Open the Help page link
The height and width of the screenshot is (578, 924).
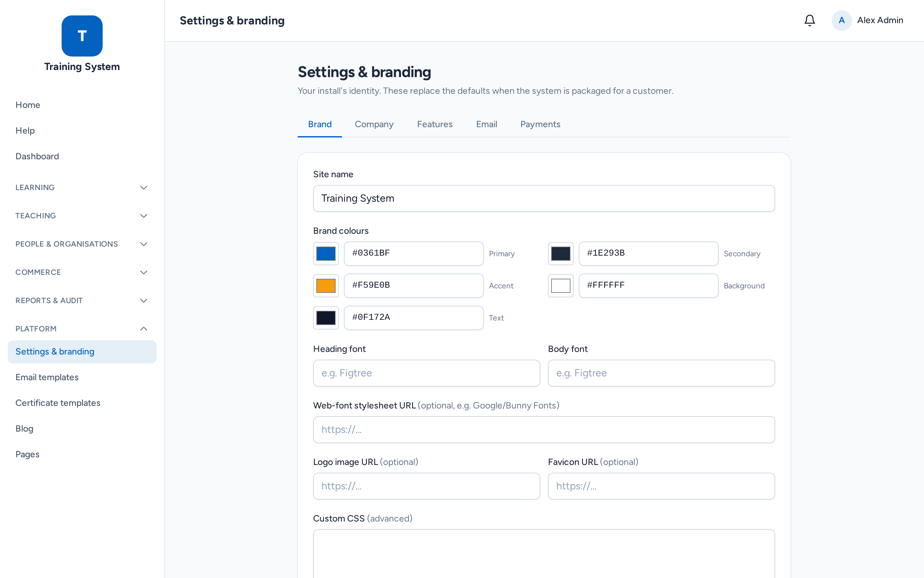82,131
